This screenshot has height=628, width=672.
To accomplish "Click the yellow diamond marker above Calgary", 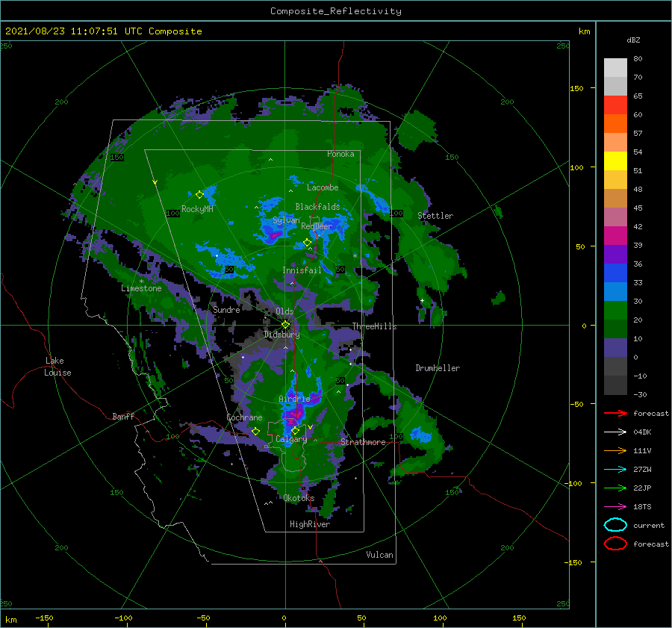I will click(295, 430).
